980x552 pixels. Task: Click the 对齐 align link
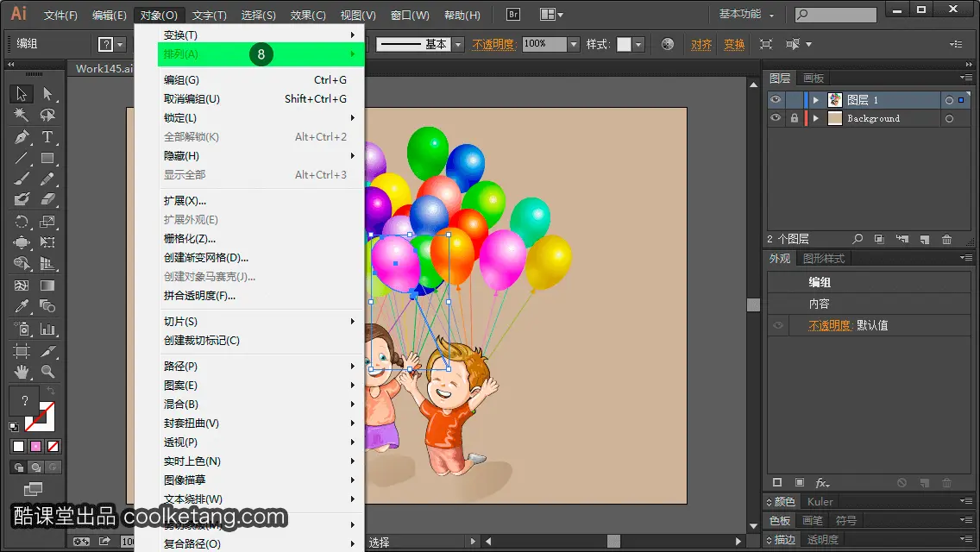(x=701, y=44)
